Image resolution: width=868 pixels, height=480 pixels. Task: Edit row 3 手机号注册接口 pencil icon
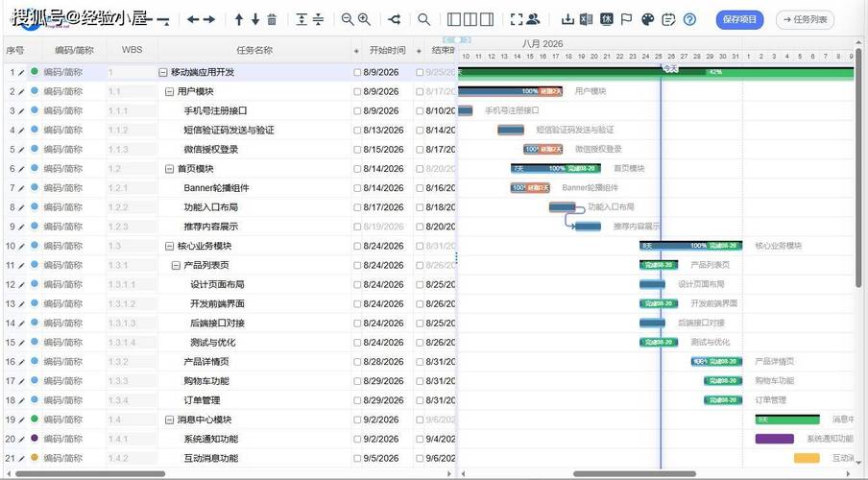click(x=21, y=110)
